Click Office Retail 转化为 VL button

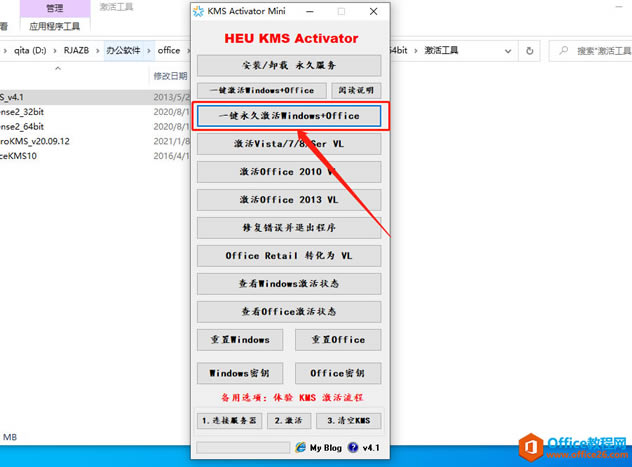289,256
